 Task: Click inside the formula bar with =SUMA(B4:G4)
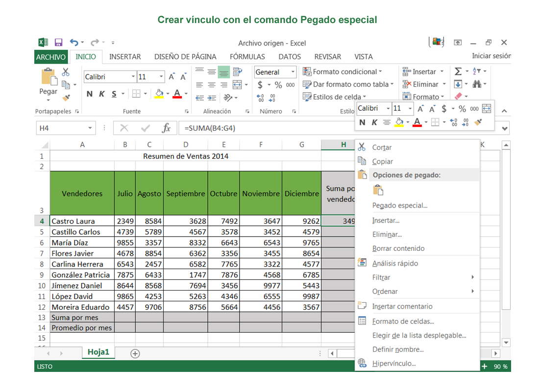pos(267,128)
